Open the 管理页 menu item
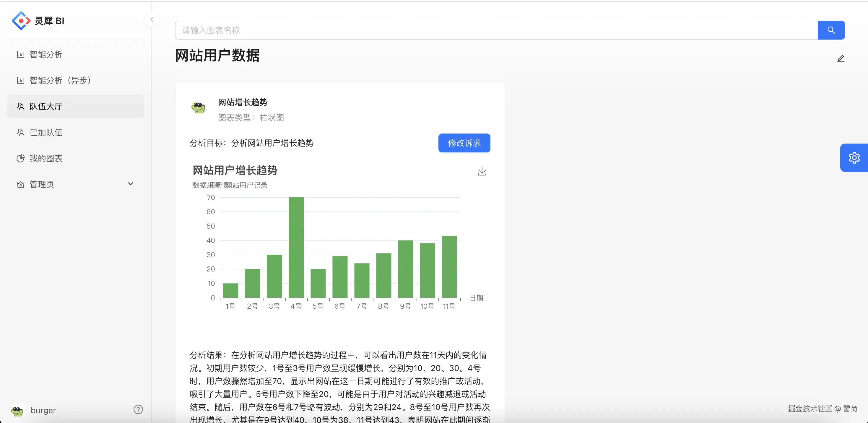This screenshot has width=868, height=423. coord(42,184)
